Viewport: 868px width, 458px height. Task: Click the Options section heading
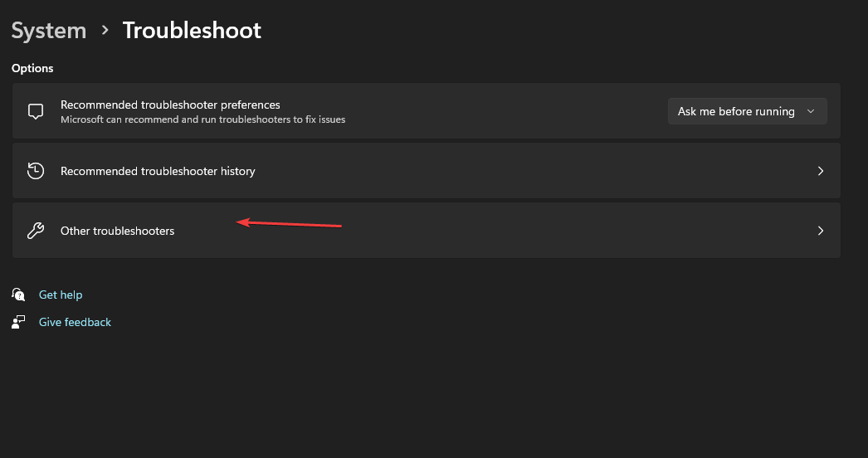(32, 68)
